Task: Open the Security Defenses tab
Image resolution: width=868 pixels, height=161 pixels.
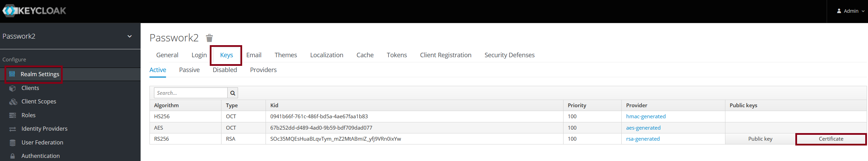Action: coord(509,55)
